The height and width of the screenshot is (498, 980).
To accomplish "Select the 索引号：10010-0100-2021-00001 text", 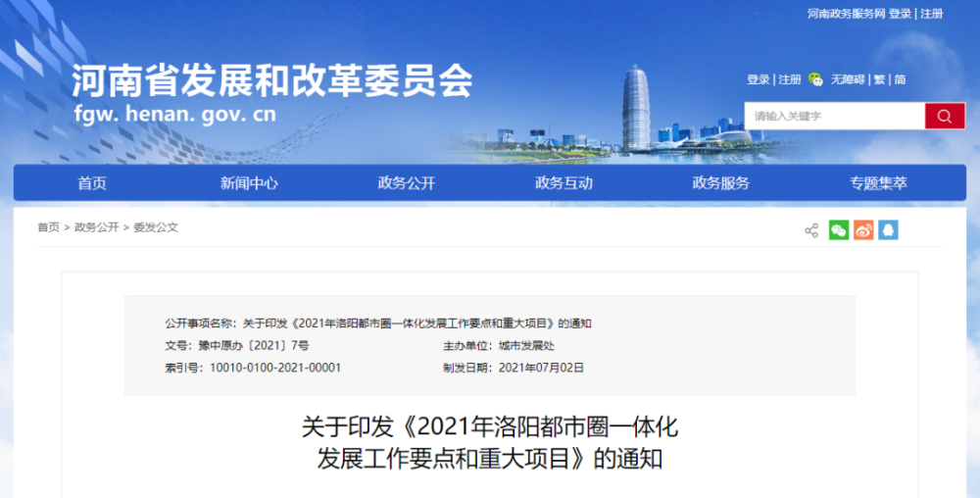I will [253, 368].
